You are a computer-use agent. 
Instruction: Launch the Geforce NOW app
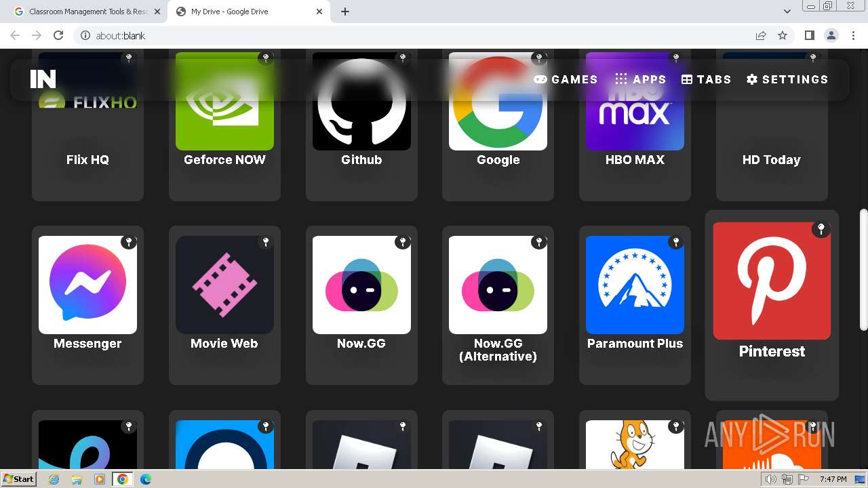click(224, 102)
